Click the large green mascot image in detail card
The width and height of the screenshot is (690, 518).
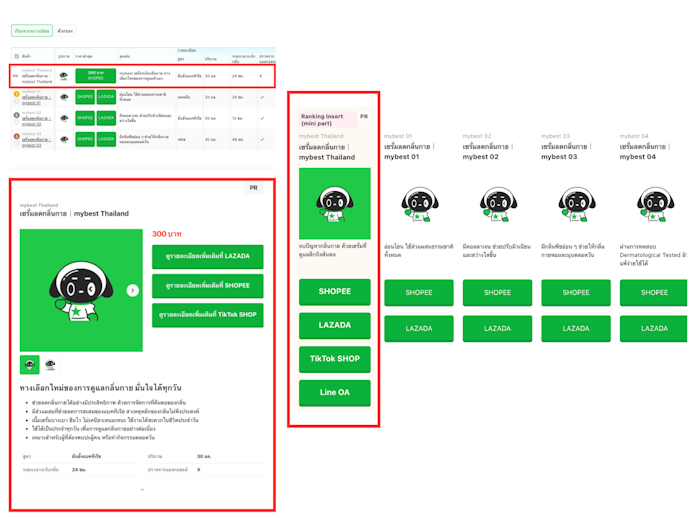[x=81, y=290]
